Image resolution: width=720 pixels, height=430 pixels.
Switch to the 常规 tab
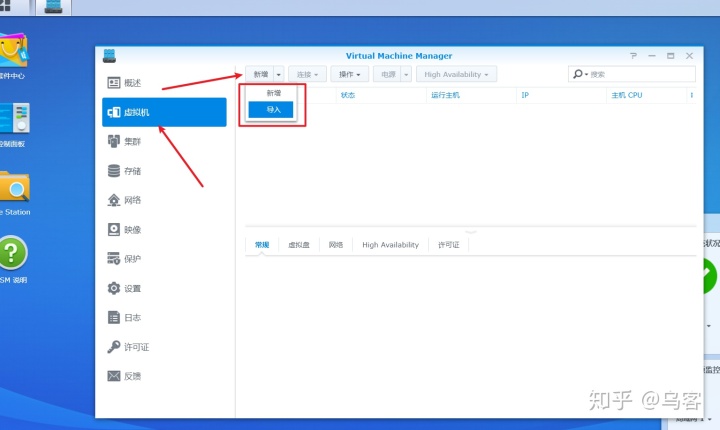(x=262, y=245)
